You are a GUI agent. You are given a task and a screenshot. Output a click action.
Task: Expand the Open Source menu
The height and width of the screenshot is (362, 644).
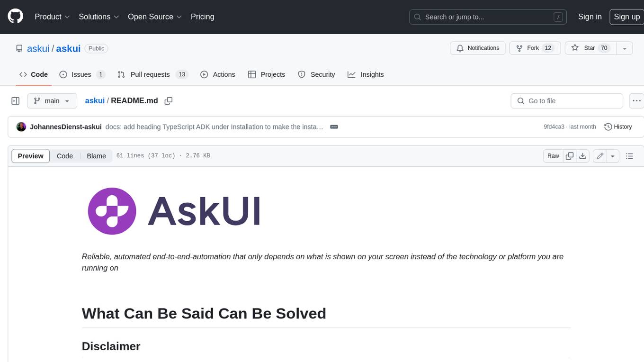[x=155, y=17]
